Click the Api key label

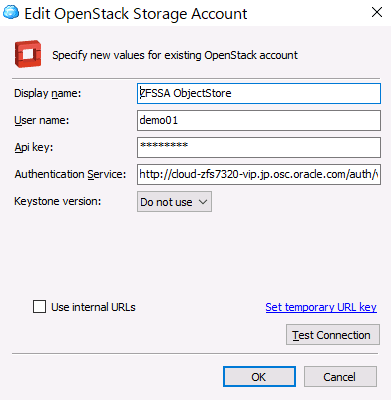pos(34,147)
